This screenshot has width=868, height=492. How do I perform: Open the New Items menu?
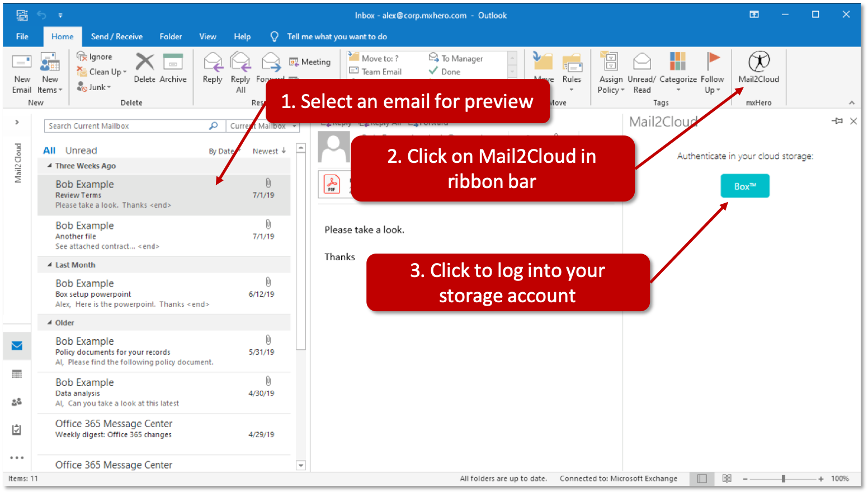pos(50,73)
